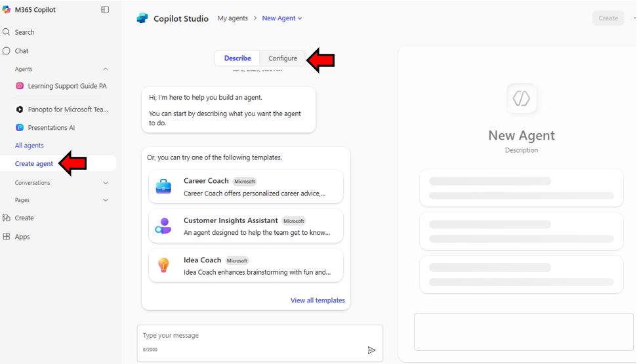Click the Microsoft badge beside Customer Insights Assistant
The height and width of the screenshot is (364, 637).
click(294, 221)
